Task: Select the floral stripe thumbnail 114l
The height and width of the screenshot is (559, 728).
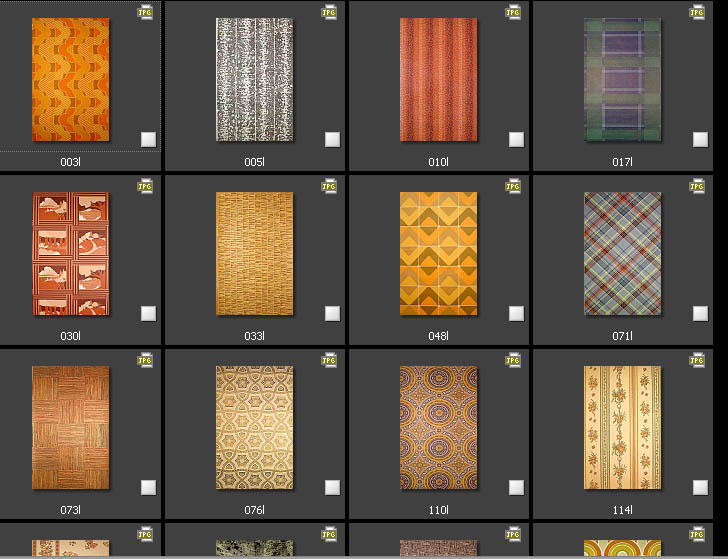Action: [x=622, y=428]
